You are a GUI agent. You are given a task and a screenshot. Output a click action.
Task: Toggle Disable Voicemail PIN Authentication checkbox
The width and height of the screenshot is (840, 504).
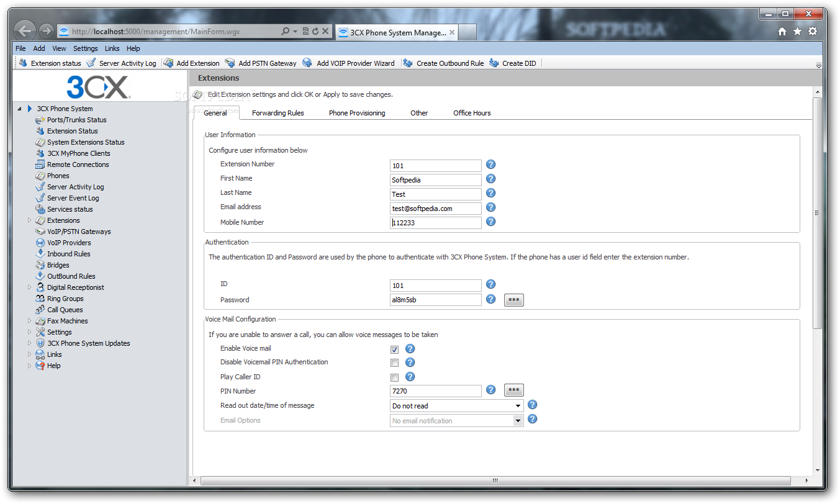pos(394,363)
